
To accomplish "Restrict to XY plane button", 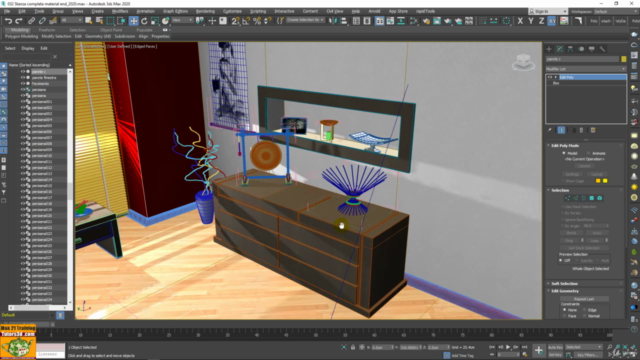I will 552,20.
